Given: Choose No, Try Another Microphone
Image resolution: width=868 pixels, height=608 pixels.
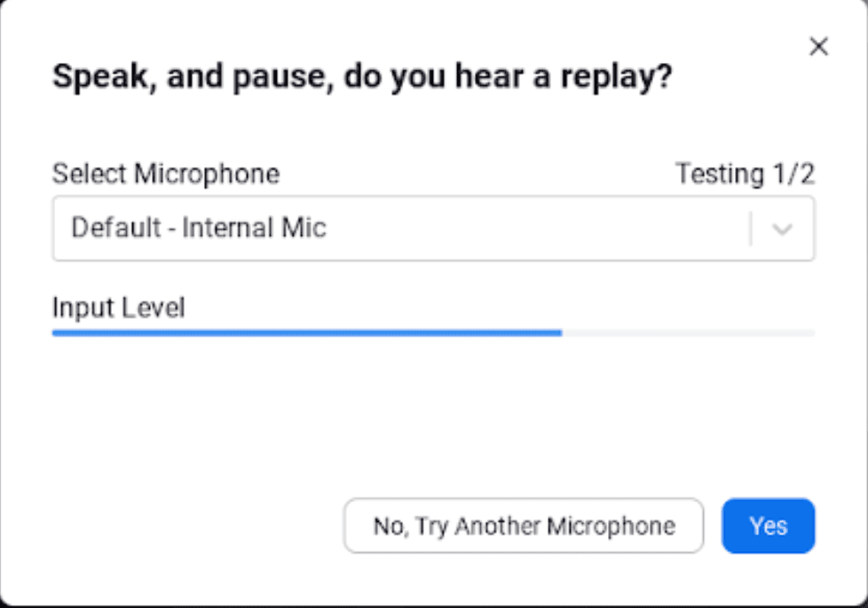Looking at the screenshot, I should [x=524, y=525].
